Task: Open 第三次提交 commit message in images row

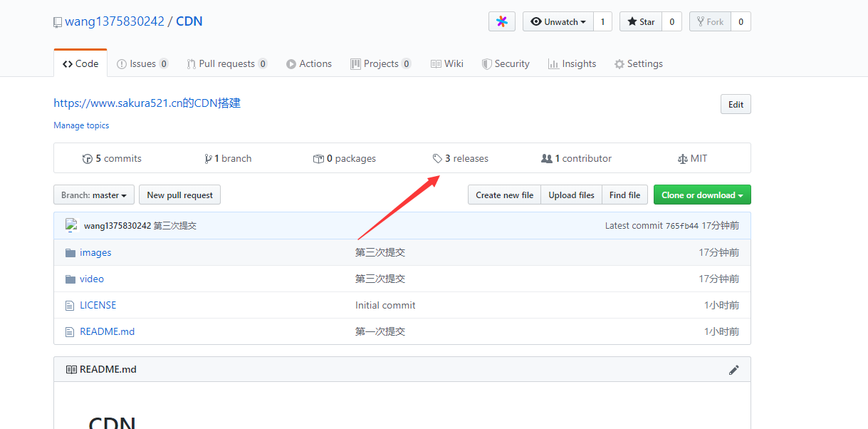Action: [380, 253]
